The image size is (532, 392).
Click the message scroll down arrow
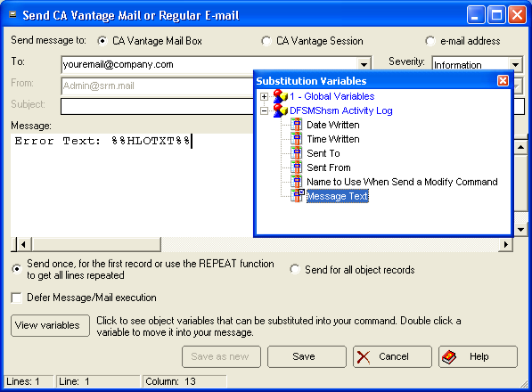(520, 229)
